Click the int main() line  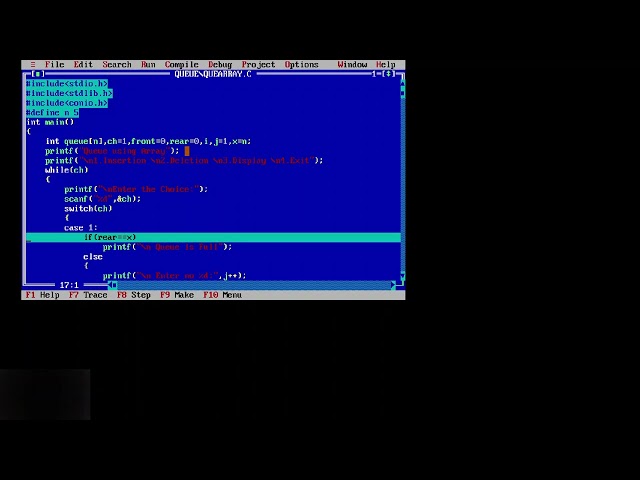[50, 122]
